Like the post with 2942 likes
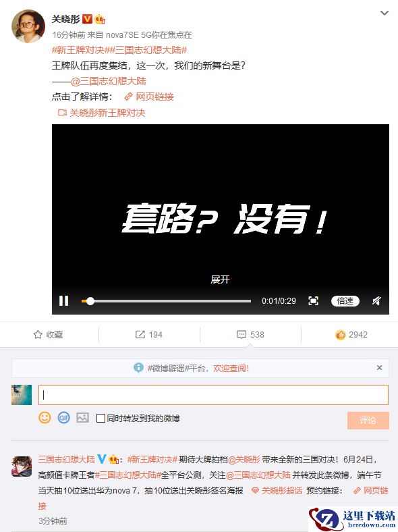The image size is (398, 532). click(351, 335)
